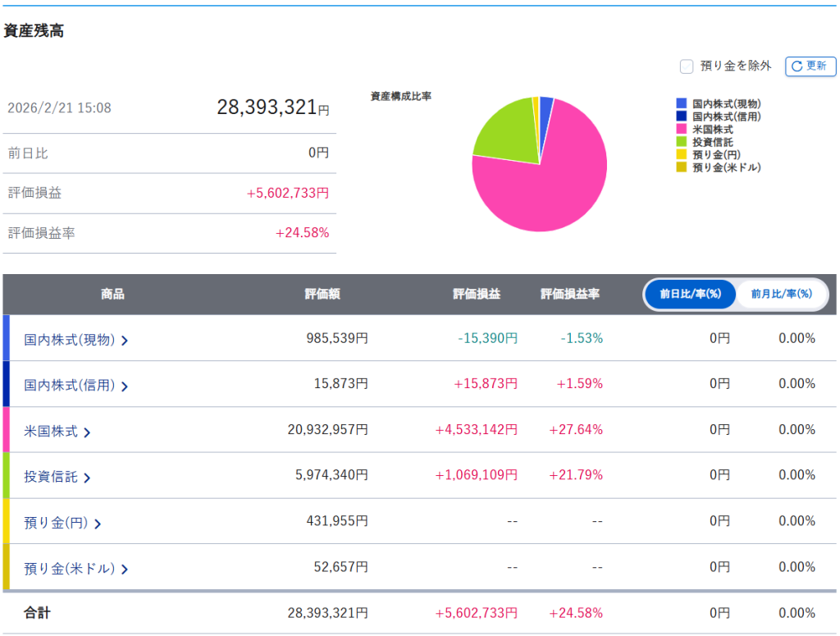Viewport: 840px width, 636px height.
Task: Expand the 国内株式(信用) row chevron
Action: (x=125, y=386)
